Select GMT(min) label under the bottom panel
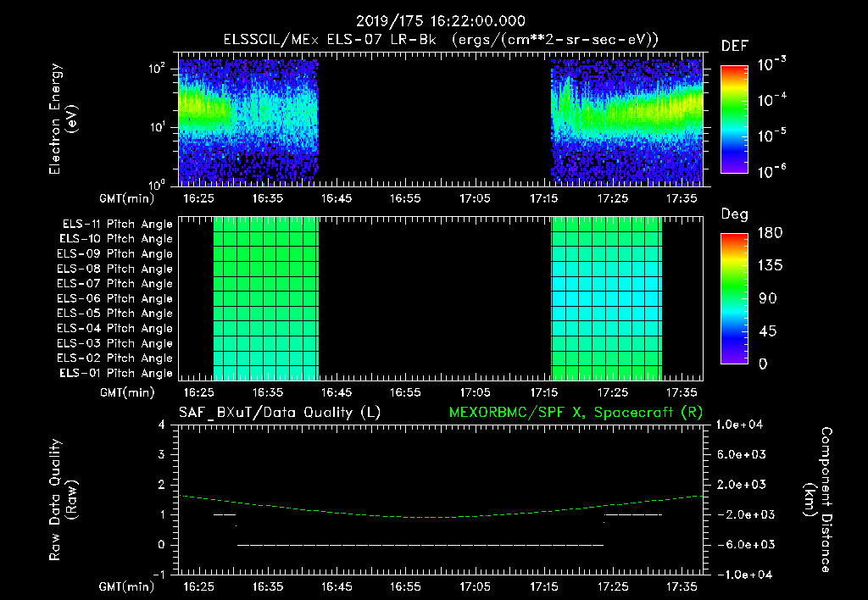 click(x=127, y=586)
